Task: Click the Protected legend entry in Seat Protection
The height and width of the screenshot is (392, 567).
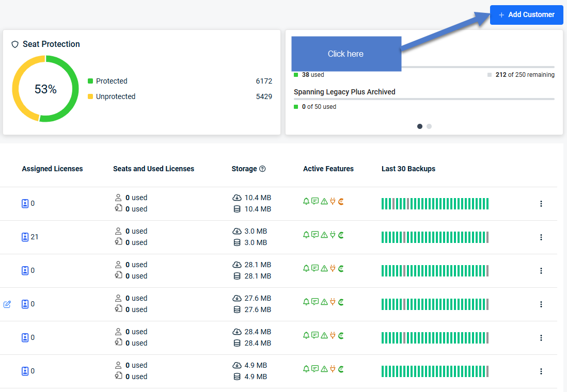Action: [108, 81]
